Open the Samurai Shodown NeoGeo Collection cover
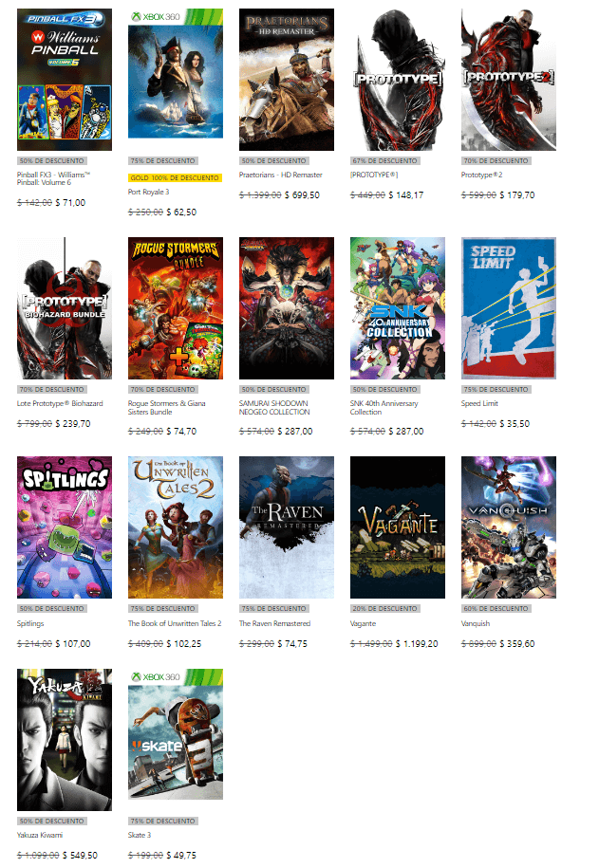Screen dimensions: 599x868 tap(287, 308)
